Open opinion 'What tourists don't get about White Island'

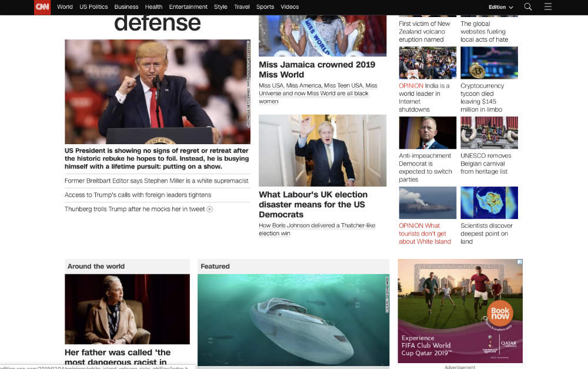click(x=425, y=234)
